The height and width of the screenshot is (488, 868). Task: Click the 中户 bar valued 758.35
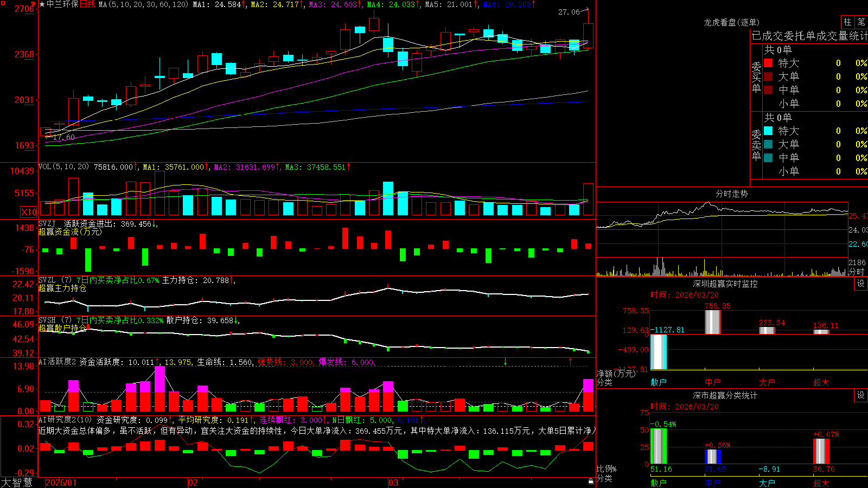(x=713, y=322)
